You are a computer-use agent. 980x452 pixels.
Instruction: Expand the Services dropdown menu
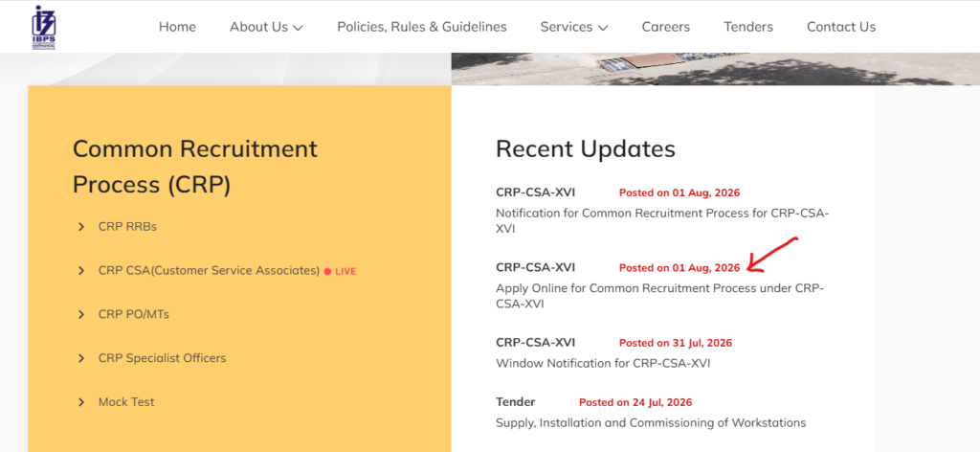pos(574,27)
